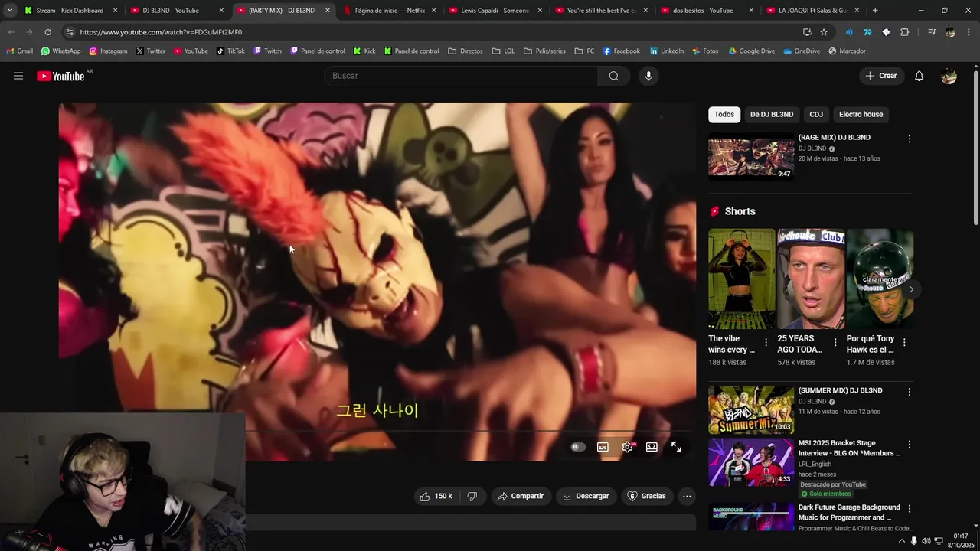Toggle subtitles on the video player
Image resolution: width=980 pixels, height=551 pixels.
pos(603,447)
